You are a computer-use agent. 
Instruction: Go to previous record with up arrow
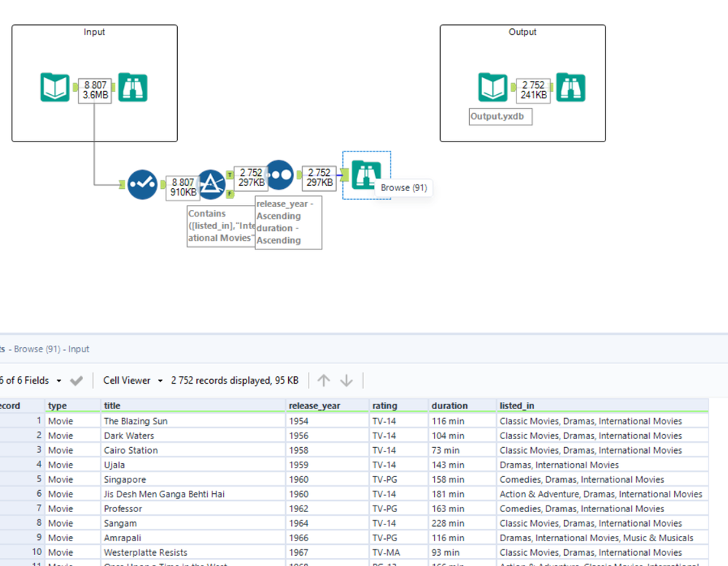click(x=324, y=381)
